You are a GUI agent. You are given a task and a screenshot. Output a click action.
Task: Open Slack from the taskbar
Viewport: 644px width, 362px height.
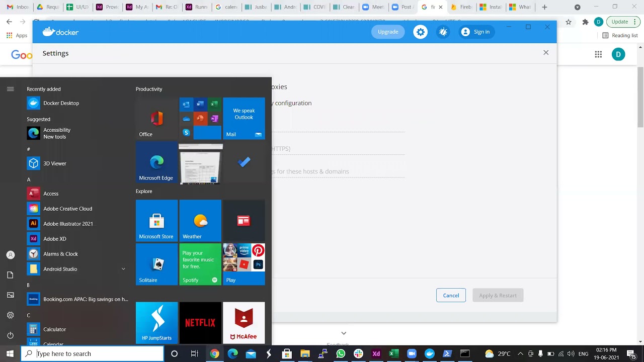point(358,354)
